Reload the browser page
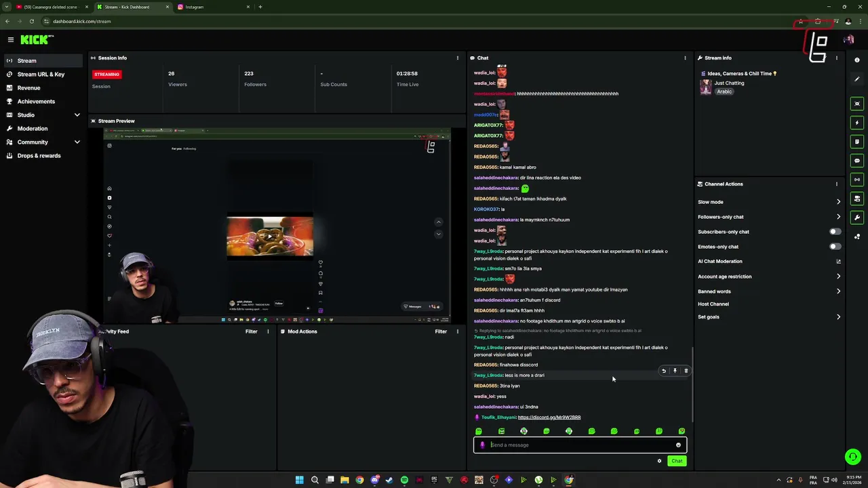The width and height of the screenshot is (868, 488). coord(31,21)
